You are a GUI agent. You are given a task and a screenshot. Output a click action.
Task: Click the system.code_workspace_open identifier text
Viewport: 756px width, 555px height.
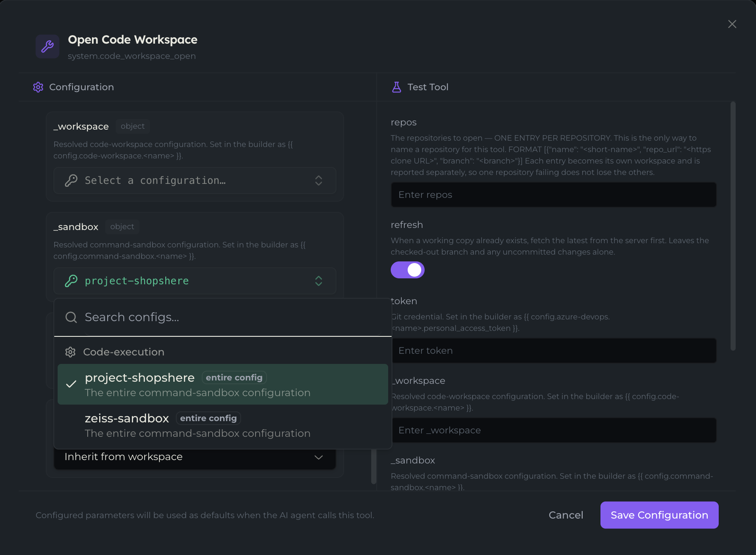[132, 56]
